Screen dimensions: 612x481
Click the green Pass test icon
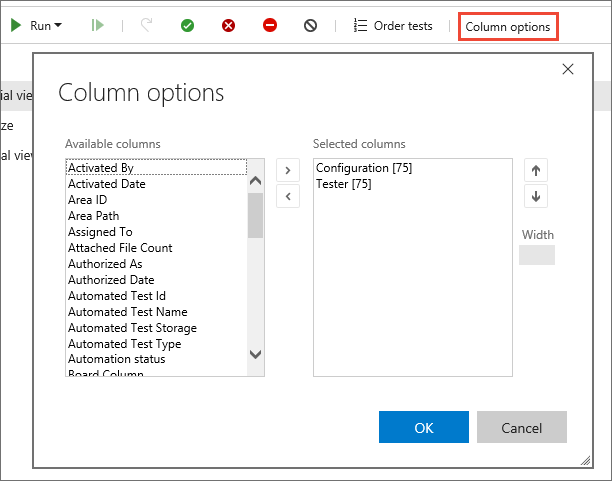point(187,25)
